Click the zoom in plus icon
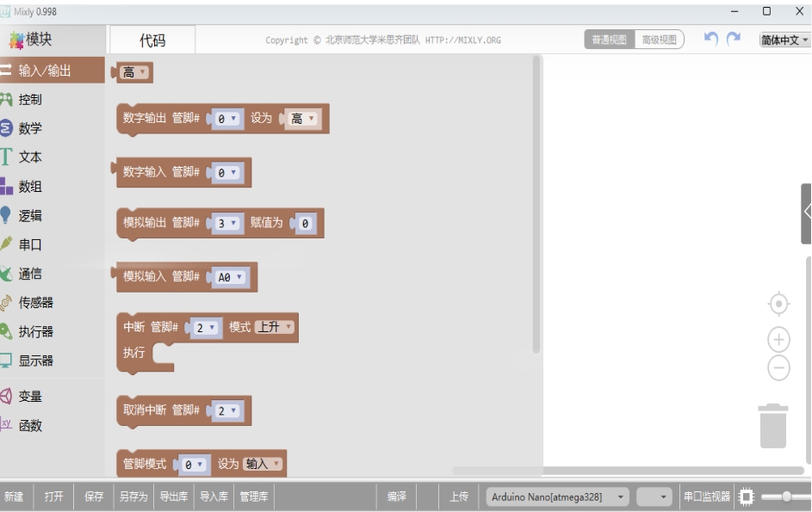 coord(778,340)
